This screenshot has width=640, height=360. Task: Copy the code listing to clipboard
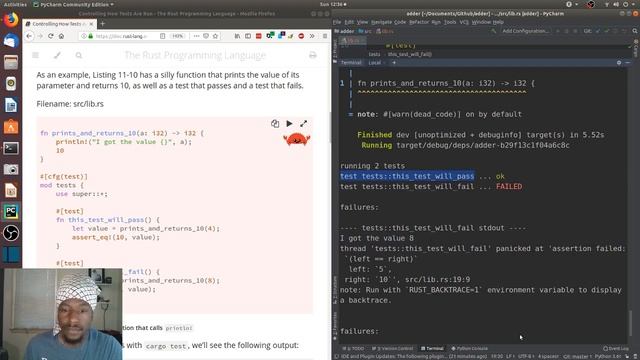[275, 124]
